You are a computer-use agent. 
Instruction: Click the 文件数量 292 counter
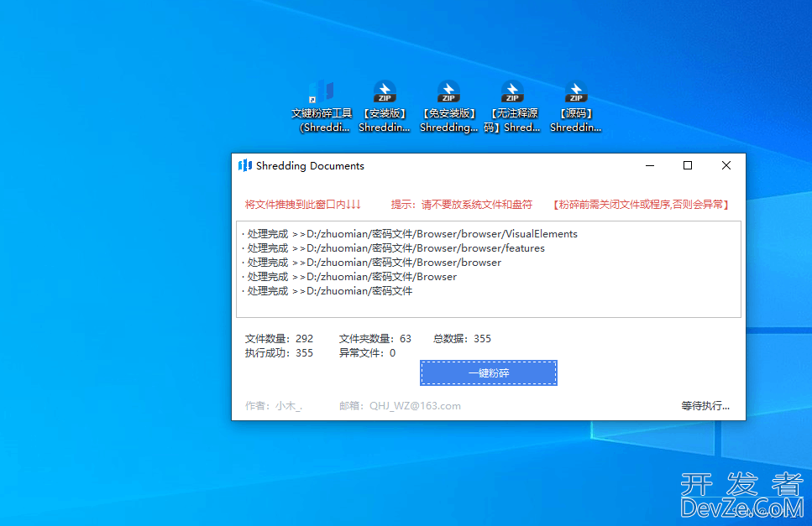tap(279, 339)
